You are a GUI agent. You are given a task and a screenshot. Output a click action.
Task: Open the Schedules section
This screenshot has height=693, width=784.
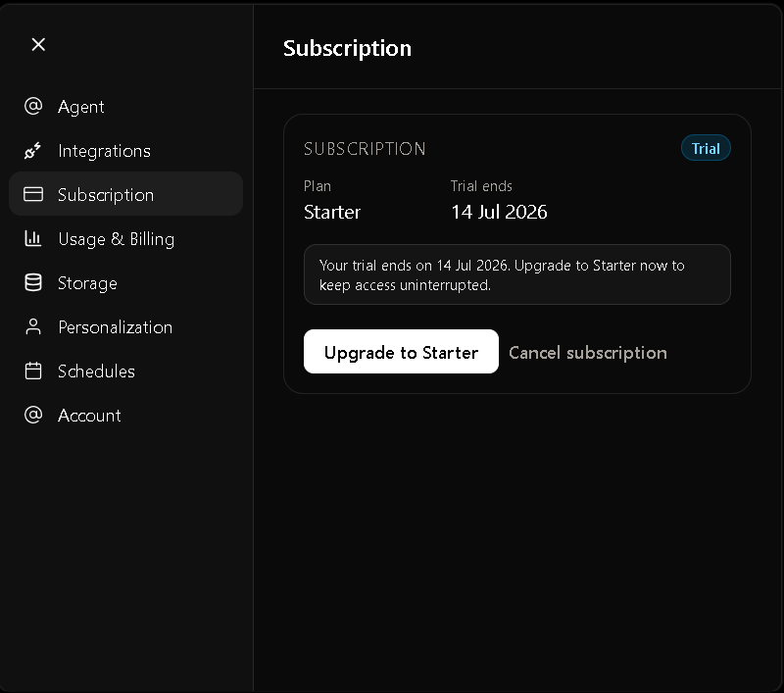pyautogui.click(x=126, y=371)
